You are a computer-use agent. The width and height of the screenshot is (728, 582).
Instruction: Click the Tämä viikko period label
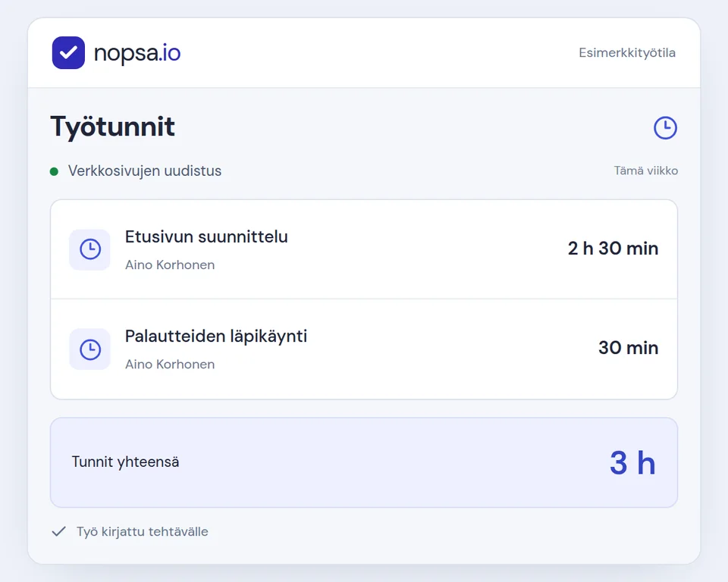coord(646,171)
